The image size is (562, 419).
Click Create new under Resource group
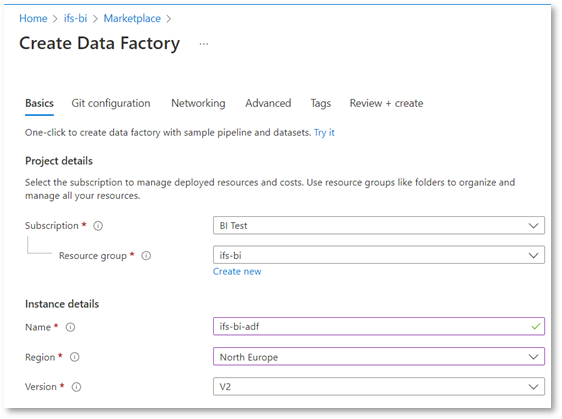point(237,272)
